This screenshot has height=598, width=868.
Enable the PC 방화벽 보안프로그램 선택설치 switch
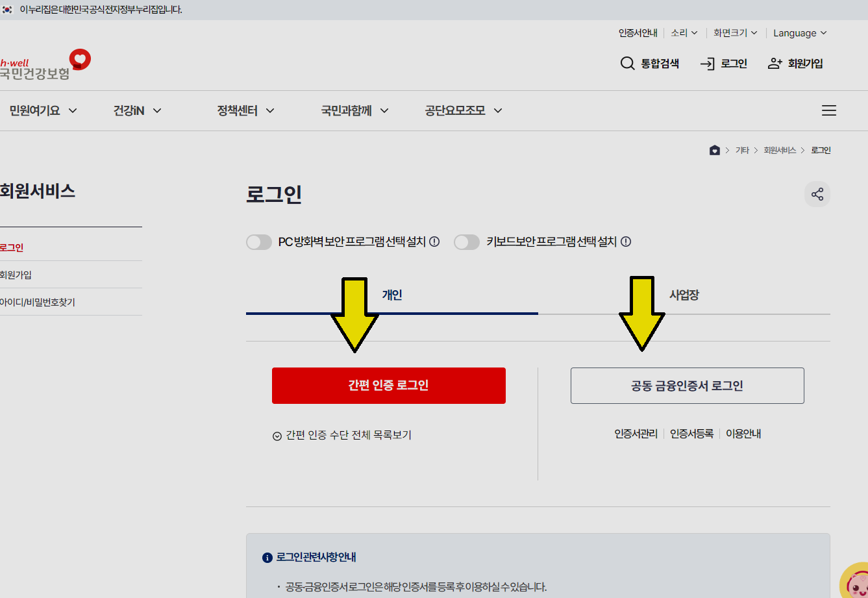(x=259, y=241)
